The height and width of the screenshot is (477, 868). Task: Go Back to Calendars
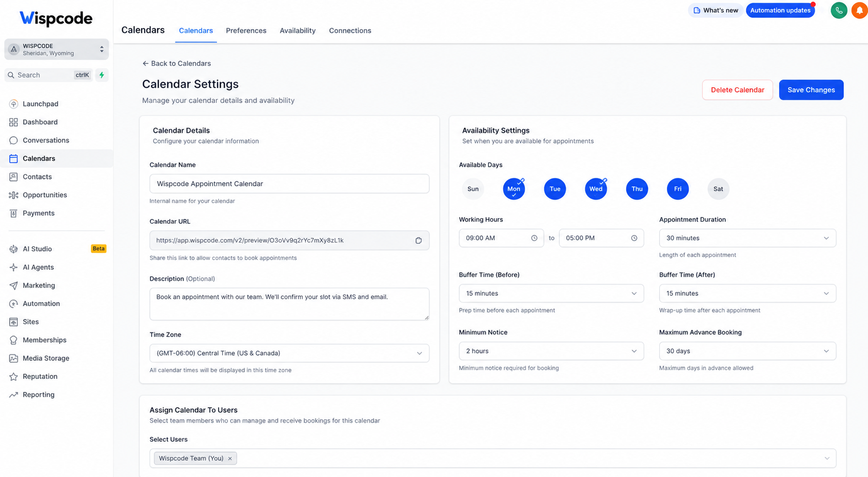coord(176,64)
